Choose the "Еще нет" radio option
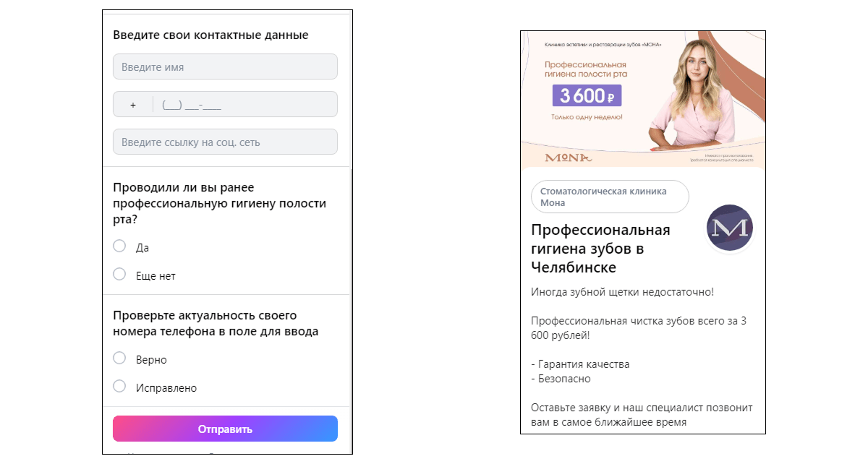The width and height of the screenshot is (868, 464). coord(120,275)
